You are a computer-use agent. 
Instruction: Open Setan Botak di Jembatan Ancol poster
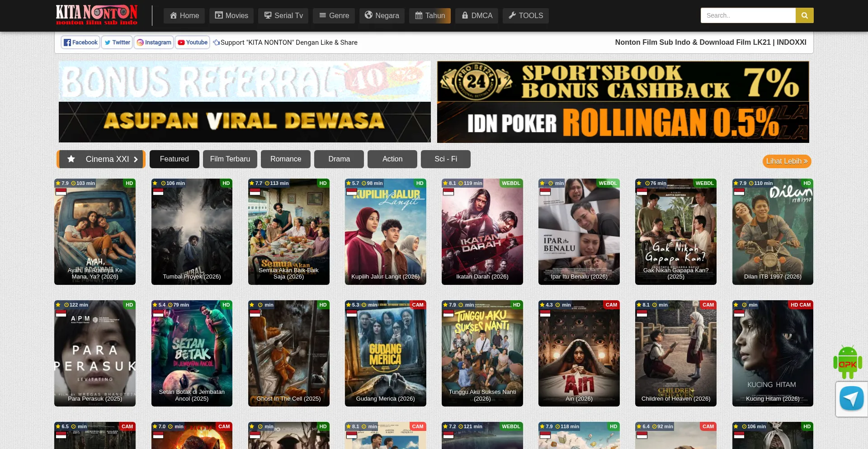coord(192,353)
